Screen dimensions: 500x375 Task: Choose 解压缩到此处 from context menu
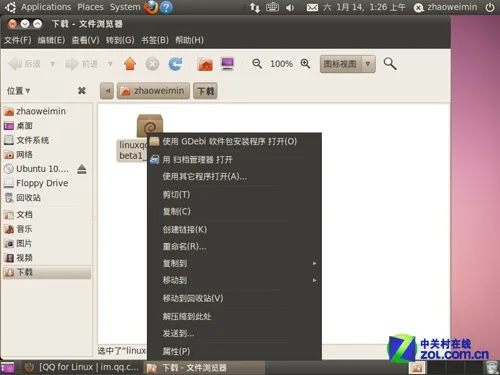click(x=234, y=316)
